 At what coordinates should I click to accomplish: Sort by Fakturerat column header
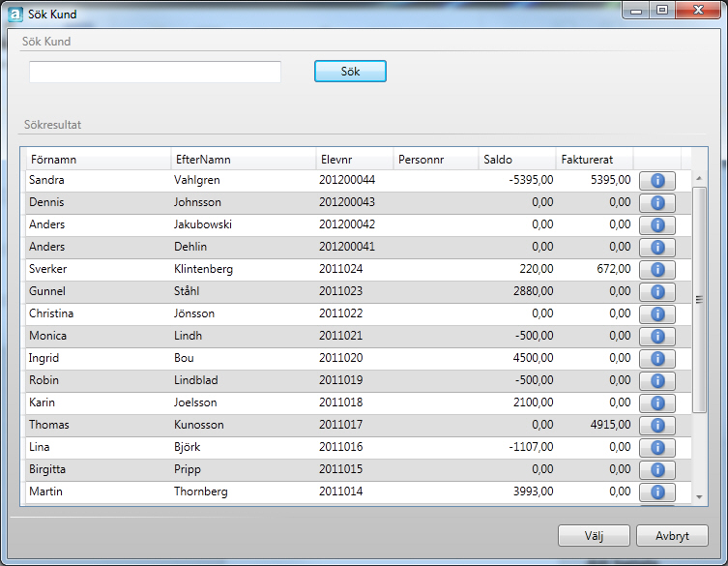[x=595, y=160]
